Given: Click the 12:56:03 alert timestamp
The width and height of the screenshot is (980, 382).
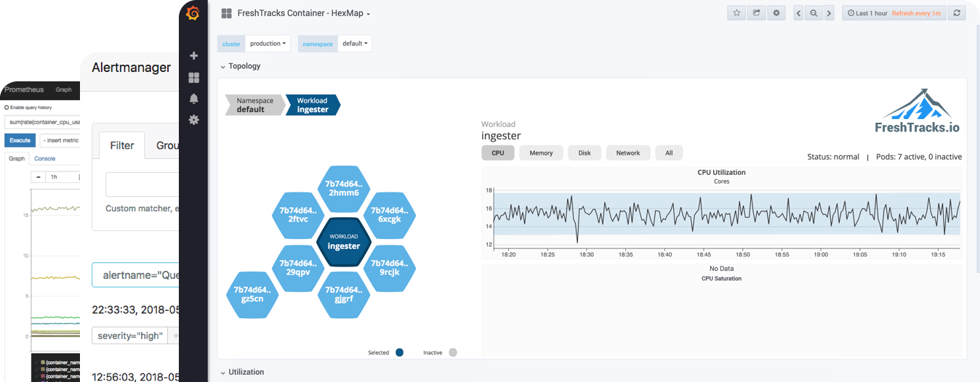Looking at the screenshot, I should (135, 377).
